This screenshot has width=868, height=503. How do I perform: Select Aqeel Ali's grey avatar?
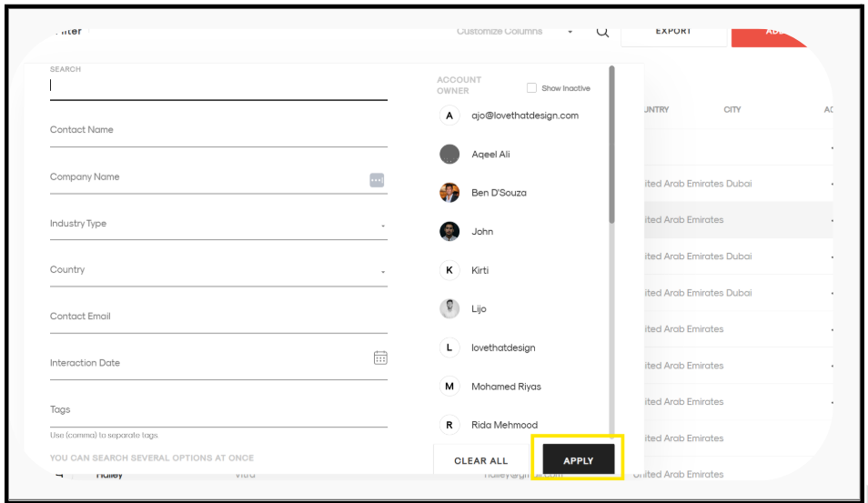point(449,155)
